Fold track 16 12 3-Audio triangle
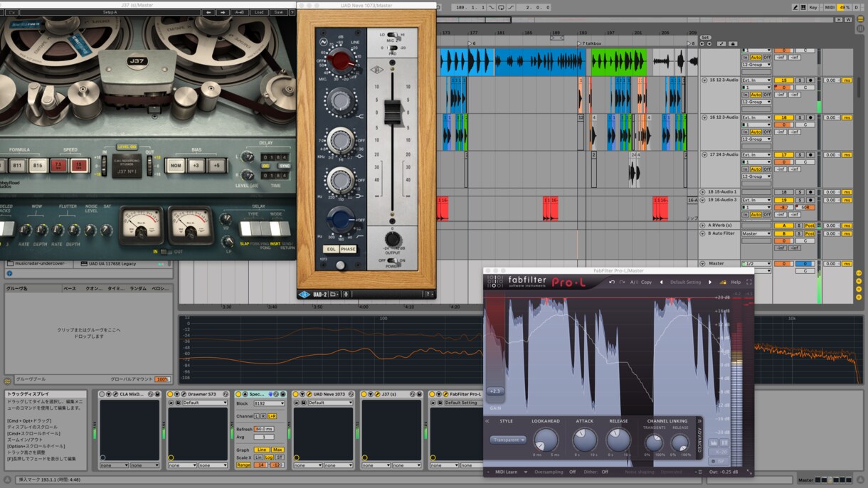Viewport: 868px width, 488px height. [704, 117]
